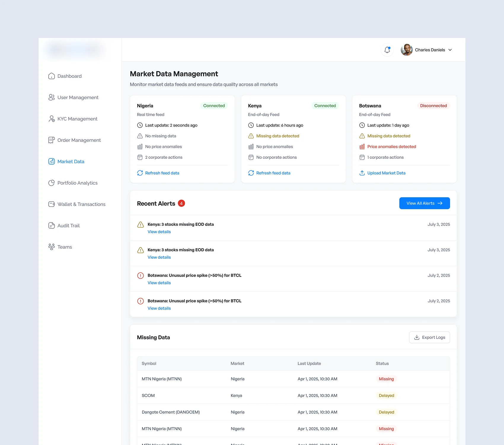
Task: Go to Teams section
Action: click(65, 247)
